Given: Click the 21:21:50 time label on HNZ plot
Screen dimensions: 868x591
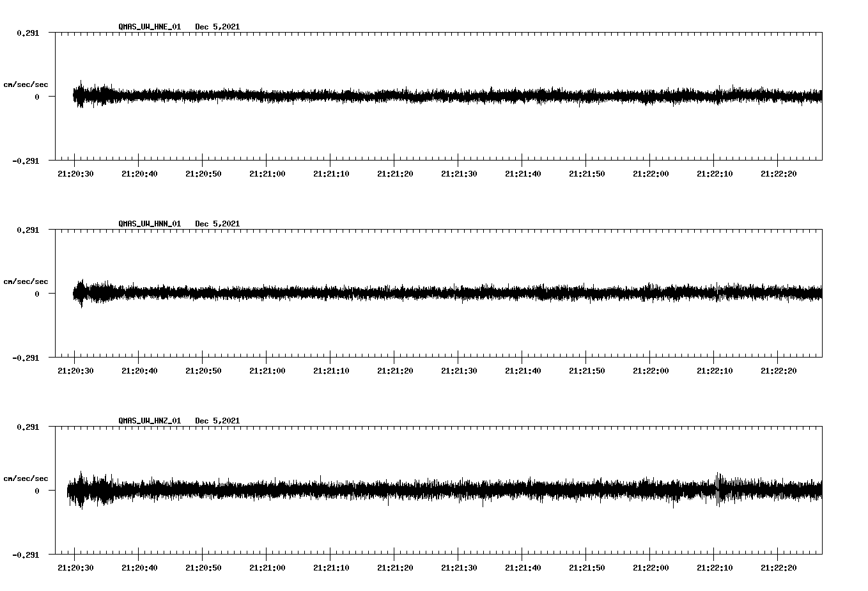Looking at the screenshot, I should tap(587, 568).
